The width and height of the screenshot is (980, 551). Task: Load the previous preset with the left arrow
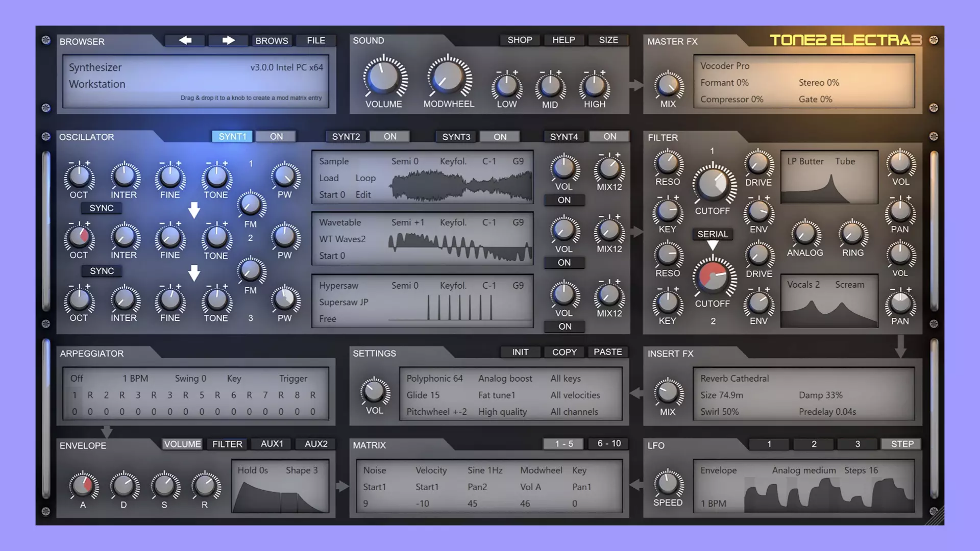[185, 40]
